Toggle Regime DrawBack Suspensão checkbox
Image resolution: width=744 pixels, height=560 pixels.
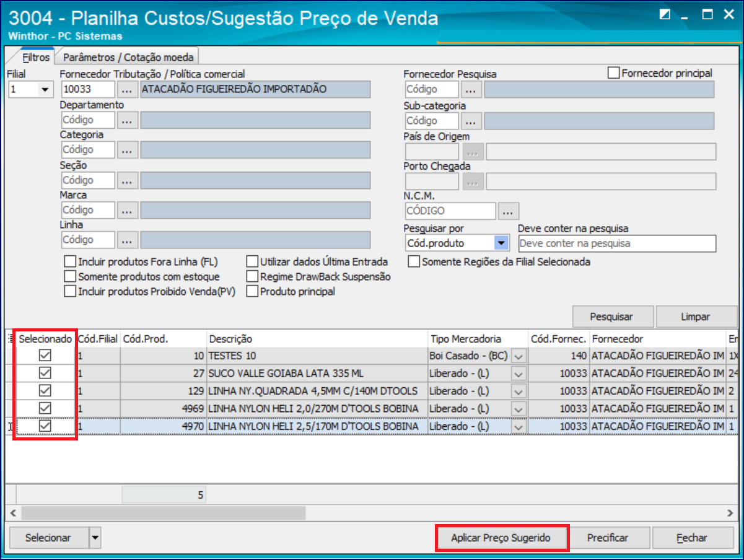click(x=252, y=277)
